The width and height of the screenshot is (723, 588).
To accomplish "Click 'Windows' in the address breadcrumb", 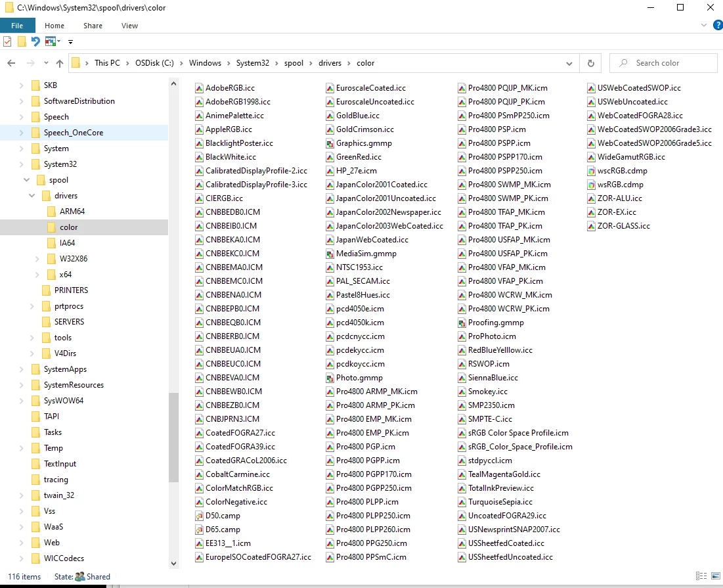I will [x=205, y=63].
